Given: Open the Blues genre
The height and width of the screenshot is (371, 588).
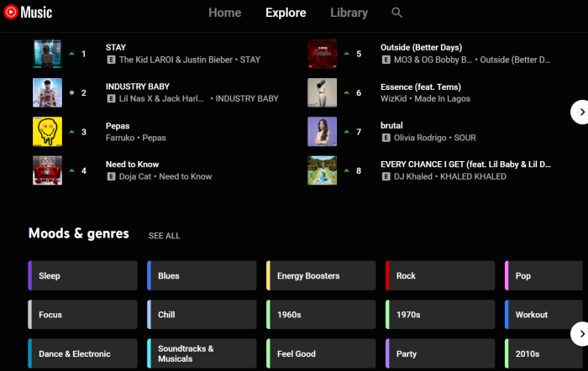Looking at the screenshot, I should point(202,276).
